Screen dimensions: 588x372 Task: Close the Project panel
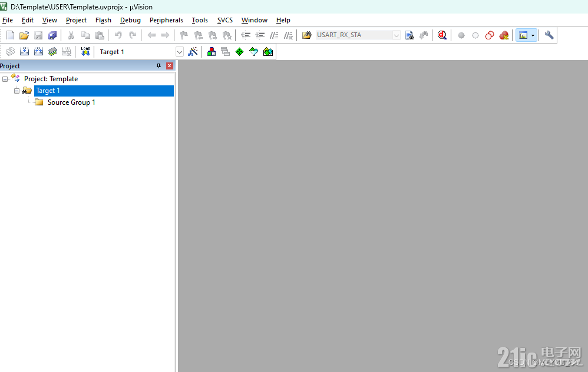[170, 66]
